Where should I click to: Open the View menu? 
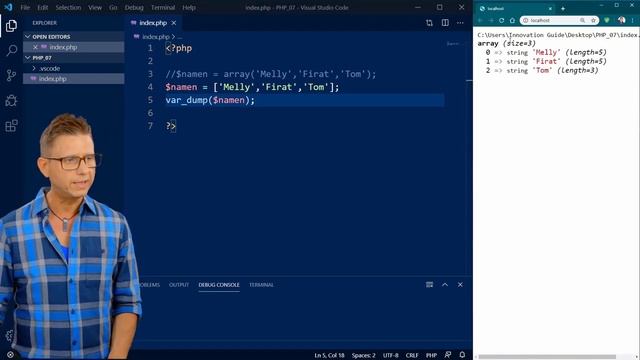click(95, 7)
